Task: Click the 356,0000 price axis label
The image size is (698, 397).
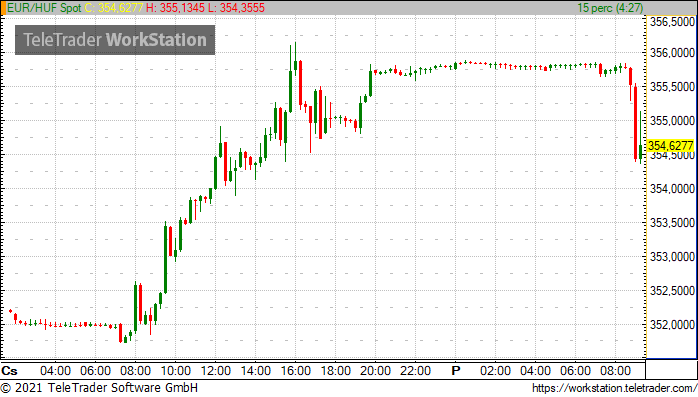Action: coord(672,53)
